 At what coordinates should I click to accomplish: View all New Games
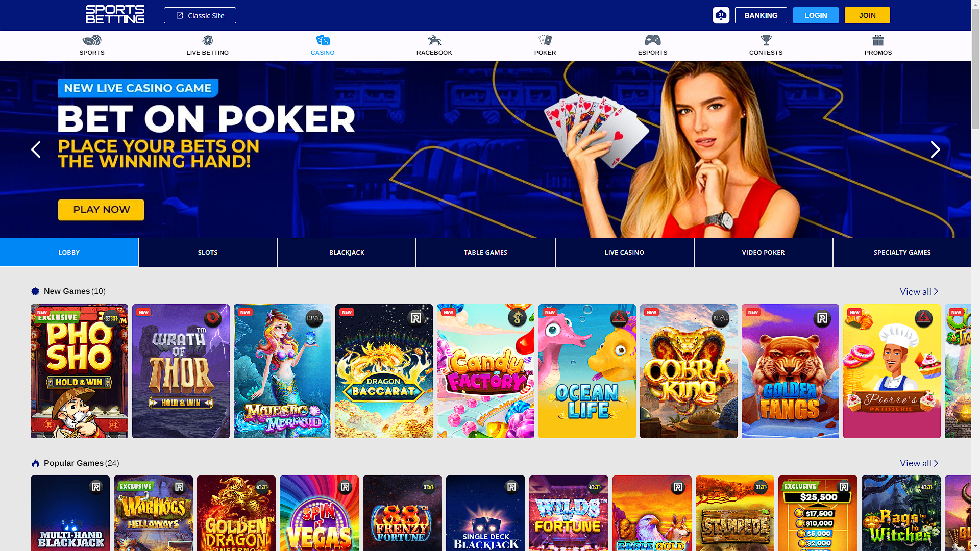click(919, 291)
